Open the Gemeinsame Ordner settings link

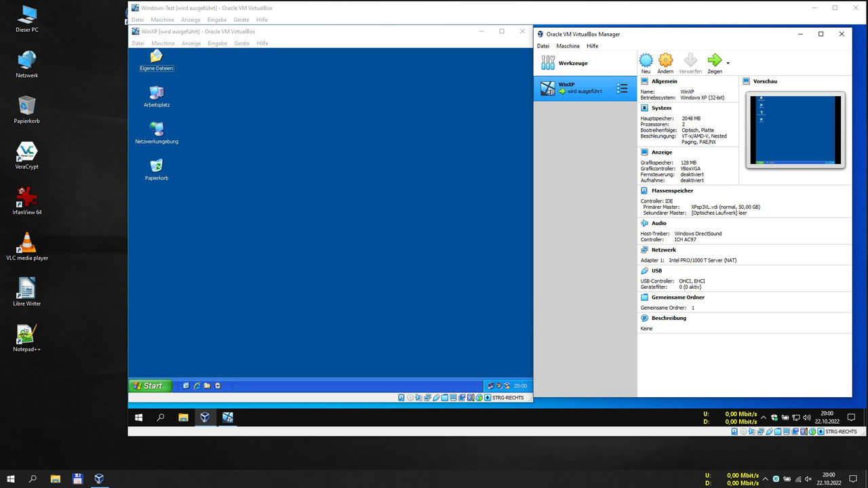pos(678,298)
